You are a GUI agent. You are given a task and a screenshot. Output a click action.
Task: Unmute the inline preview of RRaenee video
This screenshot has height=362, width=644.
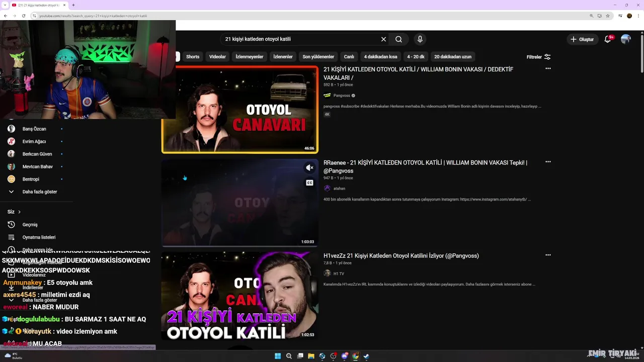(x=309, y=168)
